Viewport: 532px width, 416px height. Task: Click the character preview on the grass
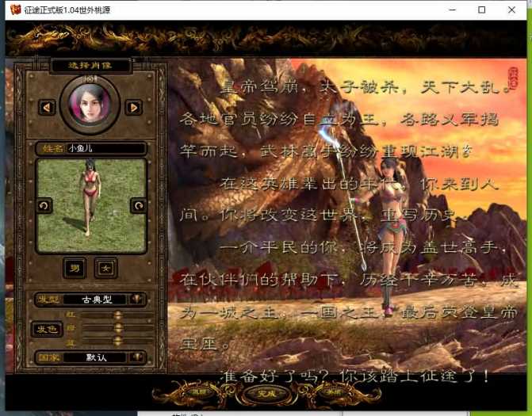[91, 206]
